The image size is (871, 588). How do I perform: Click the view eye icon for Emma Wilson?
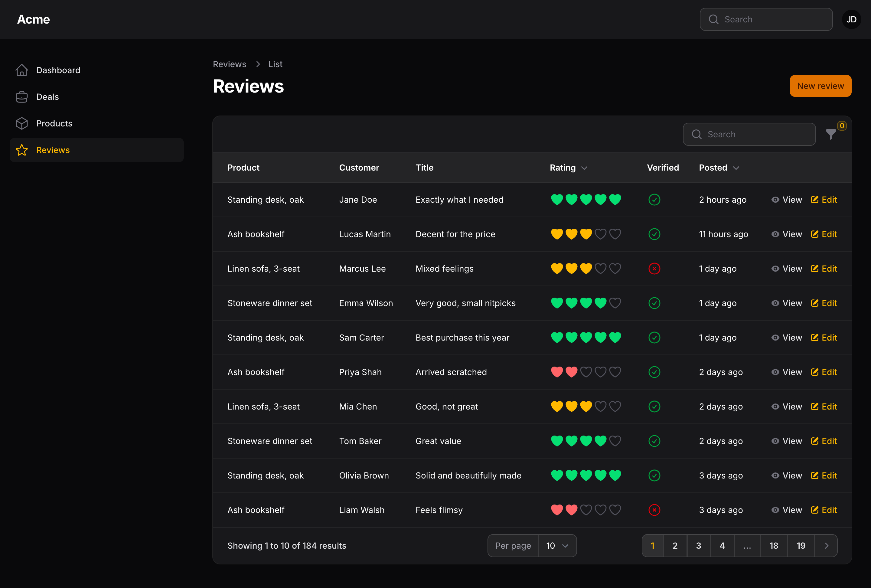[775, 303]
